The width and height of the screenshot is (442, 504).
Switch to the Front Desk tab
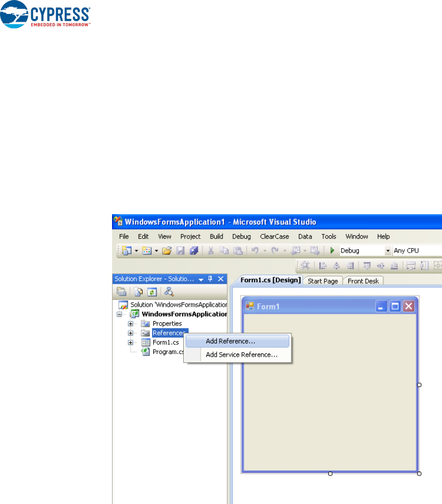coord(363,281)
